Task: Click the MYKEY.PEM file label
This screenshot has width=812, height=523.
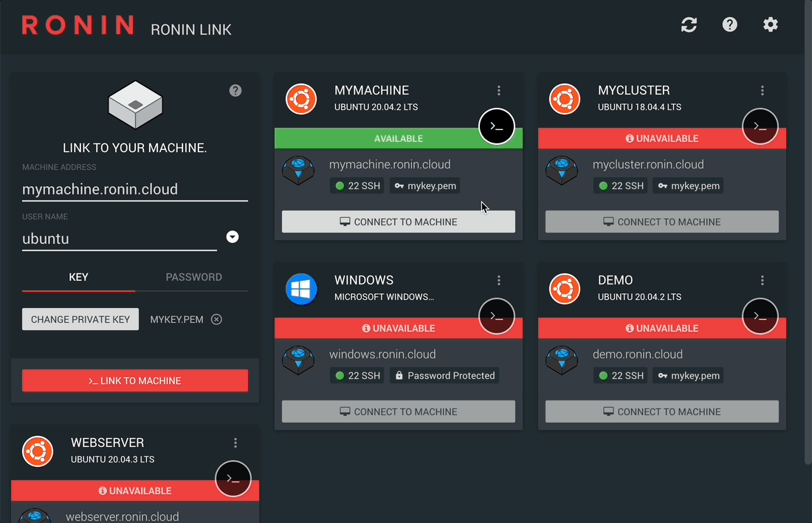Action: 176,319
